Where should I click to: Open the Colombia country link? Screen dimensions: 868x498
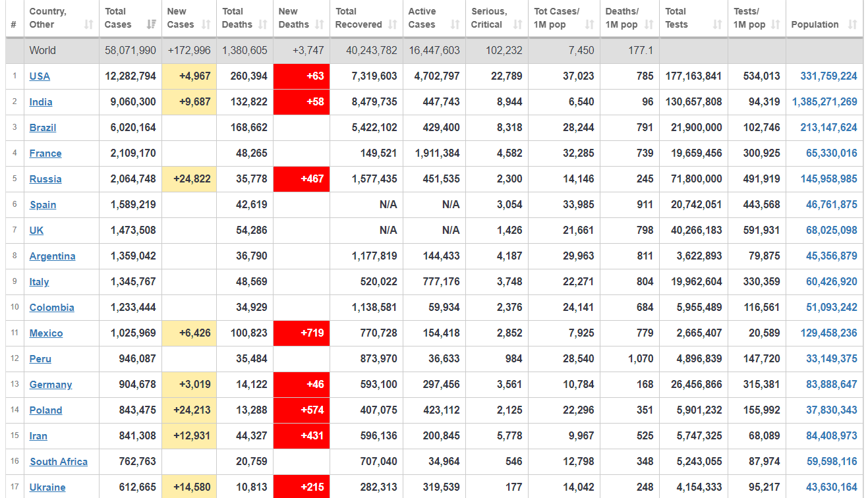(52, 308)
